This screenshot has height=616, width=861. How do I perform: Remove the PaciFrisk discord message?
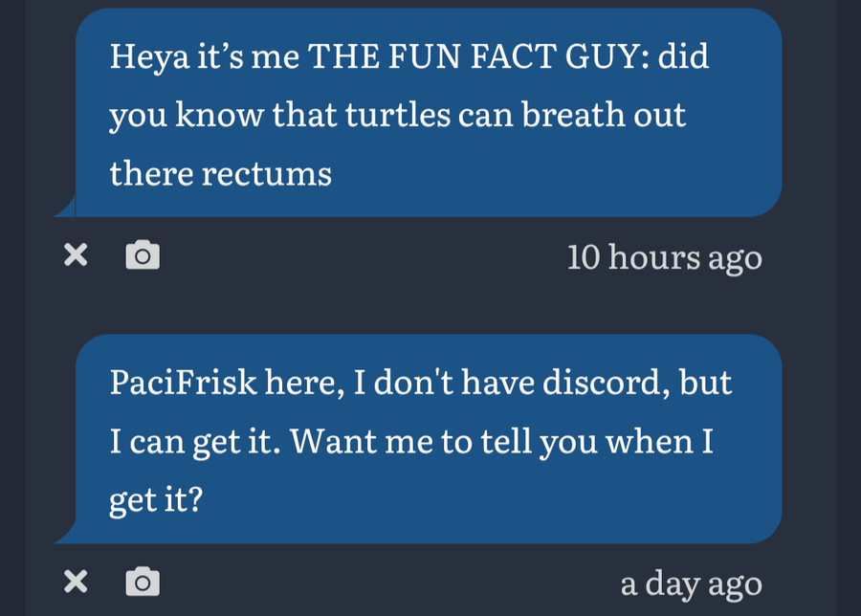click(x=77, y=581)
